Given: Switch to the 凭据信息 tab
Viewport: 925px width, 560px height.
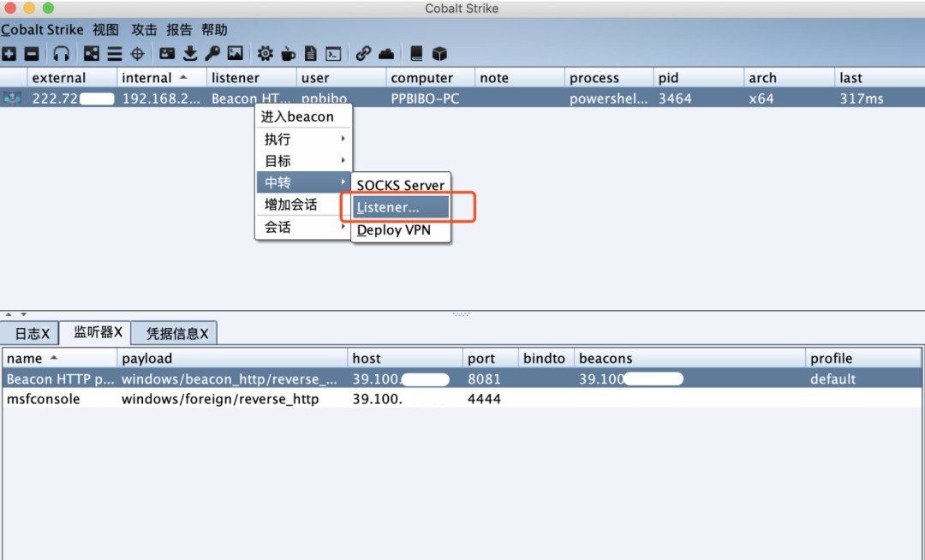Looking at the screenshot, I should point(175,334).
